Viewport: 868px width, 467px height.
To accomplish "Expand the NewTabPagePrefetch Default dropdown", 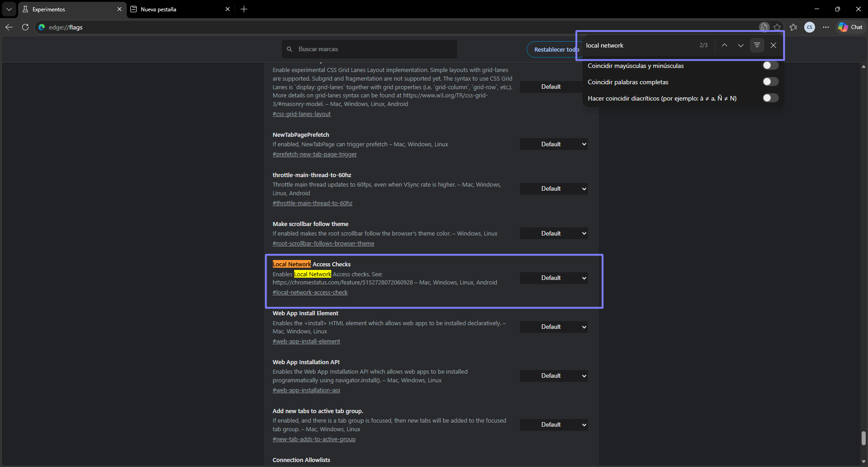I will pyautogui.click(x=553, y=144).
